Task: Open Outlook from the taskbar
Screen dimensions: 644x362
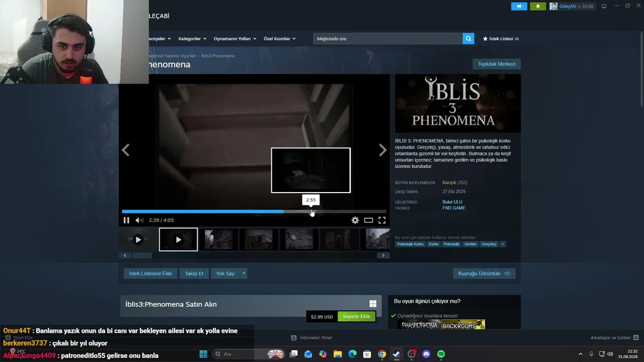Action: pyautogui.click(x=308, y=354)
